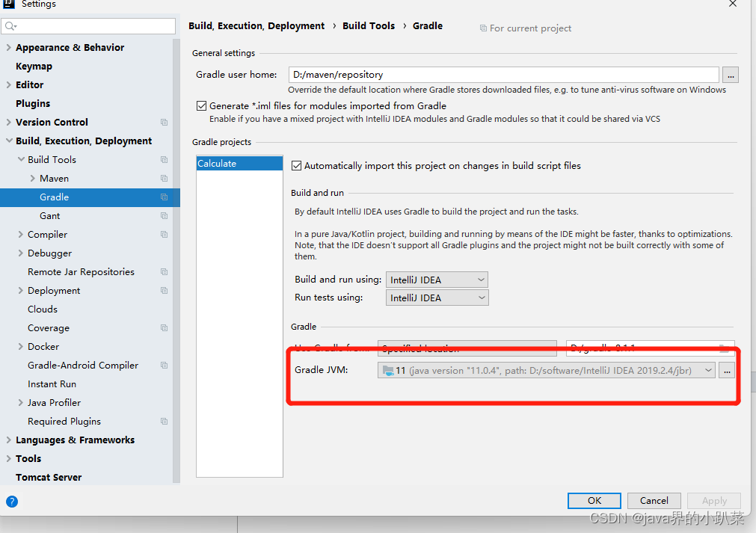Expand the Tools section
The height and width of the screenshot is (533, 756).
coord(9,459)
